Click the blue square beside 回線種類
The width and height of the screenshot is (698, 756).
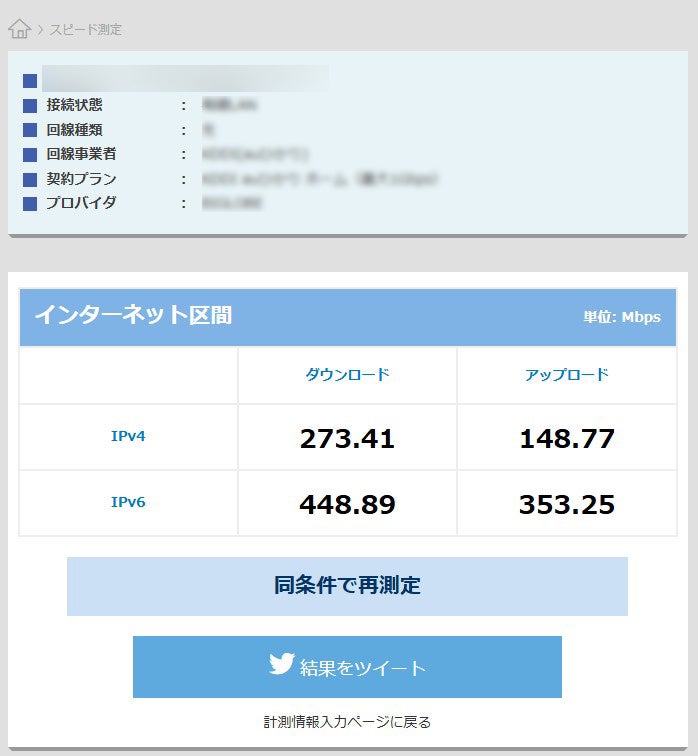click(30, 130)
